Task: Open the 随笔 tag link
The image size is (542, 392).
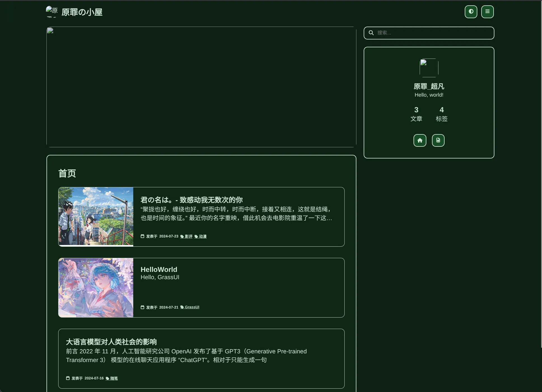Action: 112,378
